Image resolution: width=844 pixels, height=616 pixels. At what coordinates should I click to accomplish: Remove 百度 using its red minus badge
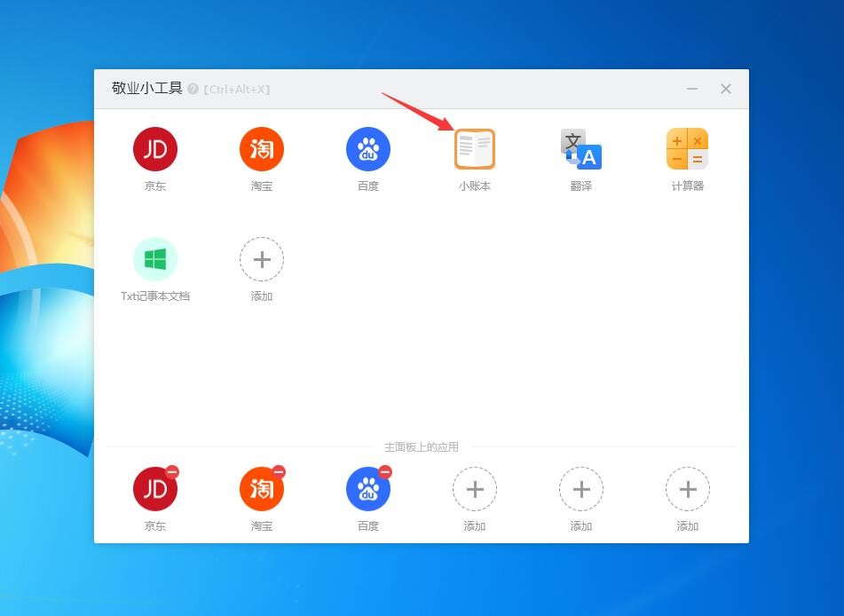(x=385, y=471)
